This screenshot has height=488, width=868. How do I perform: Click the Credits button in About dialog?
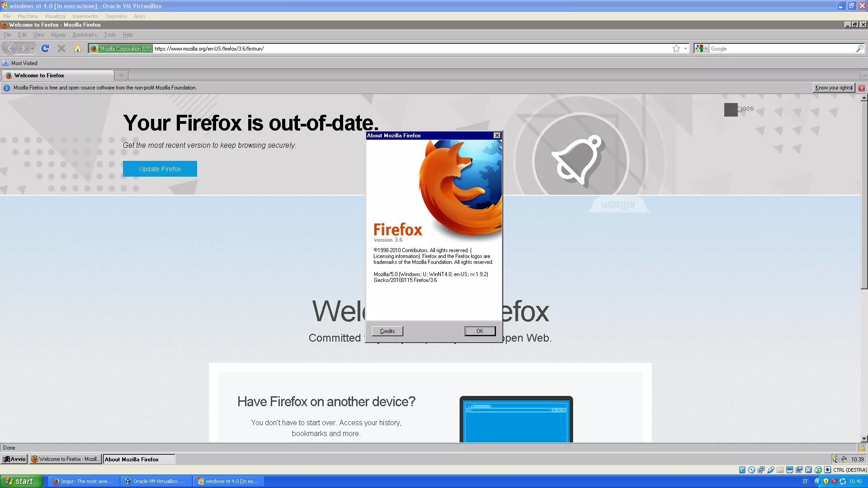click(387, 331)
